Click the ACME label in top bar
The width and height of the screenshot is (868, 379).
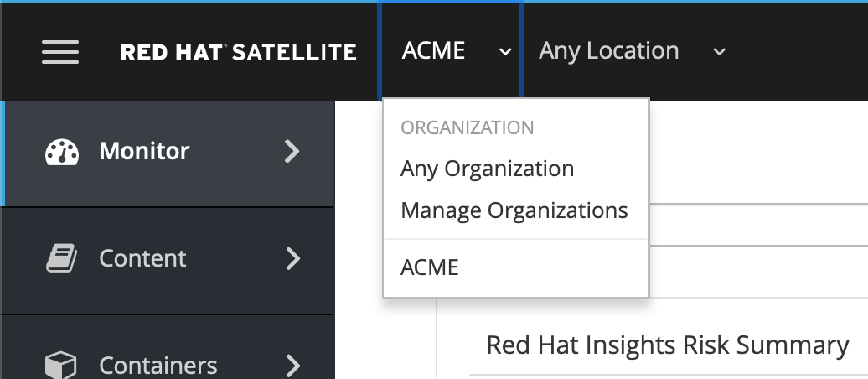point(433,51)
